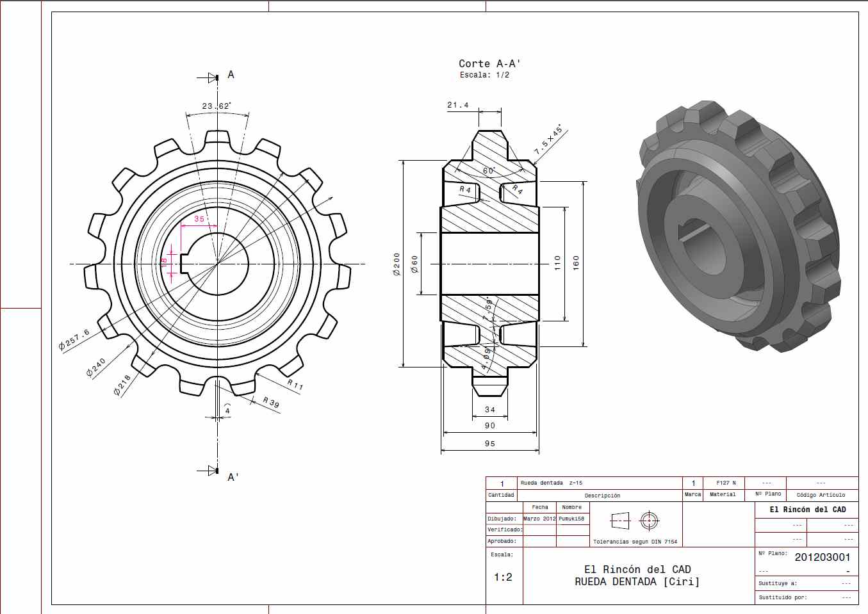The width and height of the screenshot is (868, 614).
Task: Select the Ø200 diameter dimension
Action: tap(397, 264)
